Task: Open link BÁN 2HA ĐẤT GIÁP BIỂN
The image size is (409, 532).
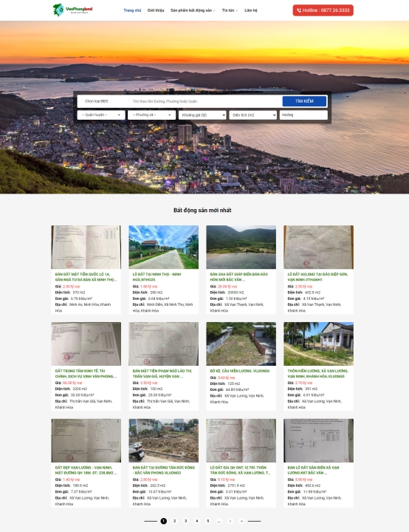Action: click(x=238, y=277)
